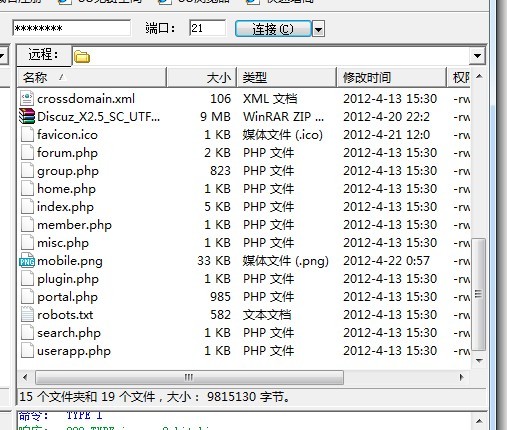Select the group.php file name

pos(68,171)
